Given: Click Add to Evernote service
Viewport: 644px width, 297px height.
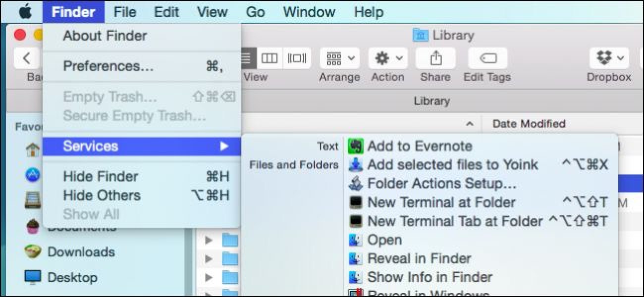Looking at the screenshot, I should click(419, 146).
